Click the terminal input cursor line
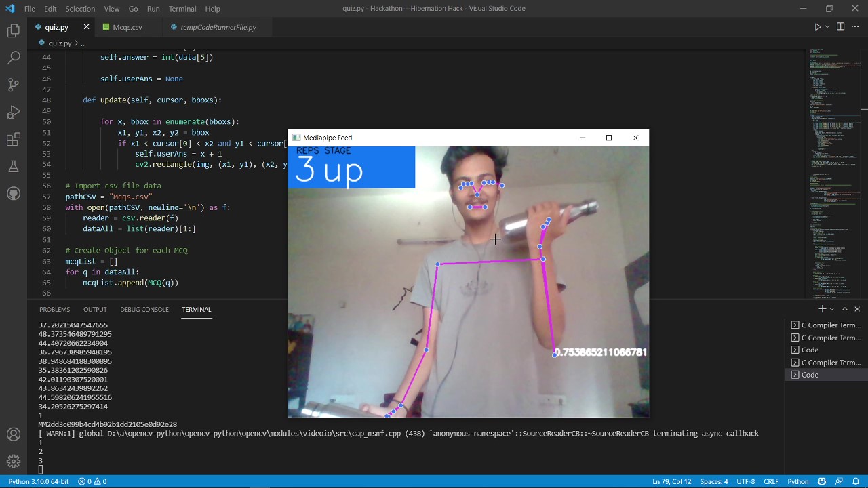The height and width of the screenshot is (488, 868). tap(41, 470)
